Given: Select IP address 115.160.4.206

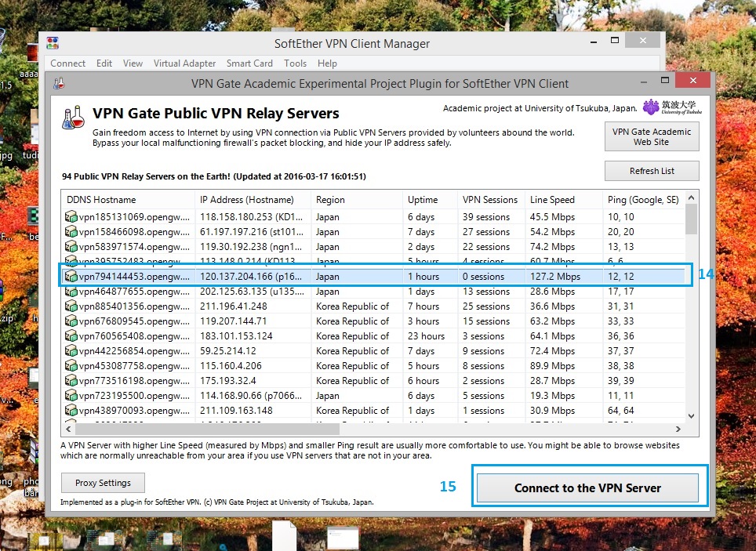Looking at the screenshot, I should (x=231, y=366).
